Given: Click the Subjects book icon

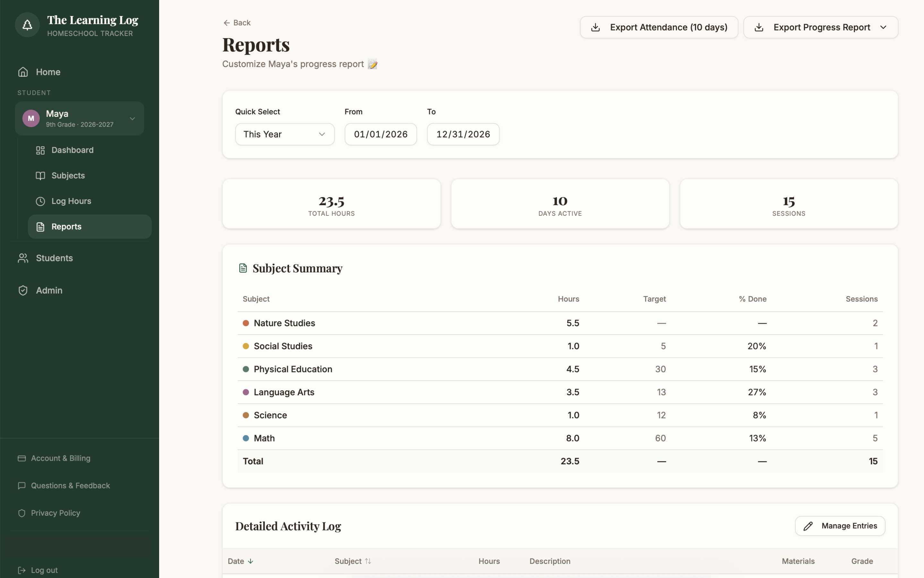Looking at the screenshot, I should (40, 175).
